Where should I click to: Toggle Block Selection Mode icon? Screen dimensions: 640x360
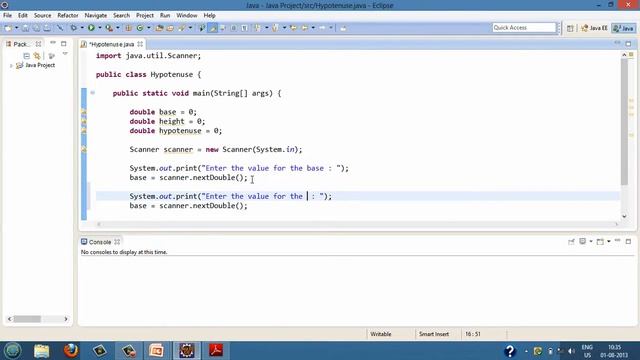tap(233, 28)
